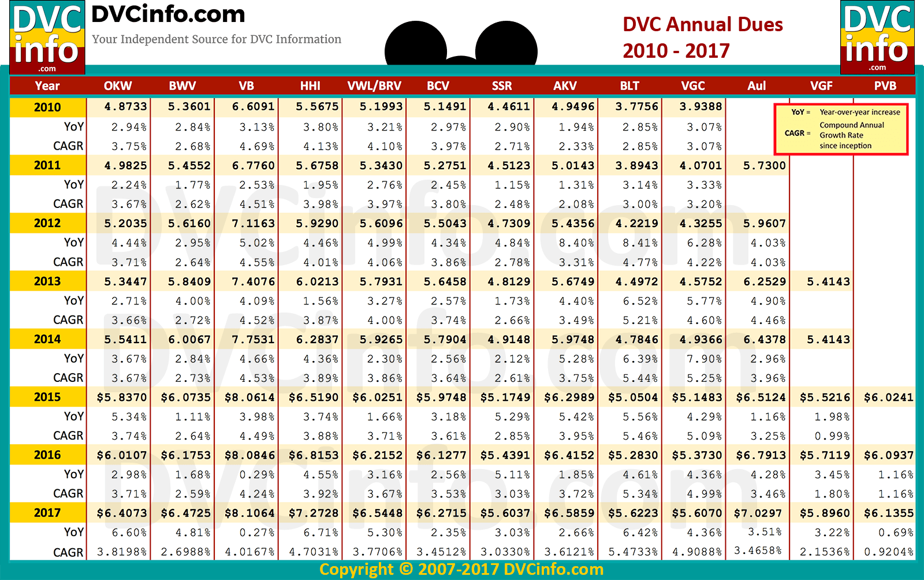Click the VGF 2017 value $5.8960

click(825, 513)
